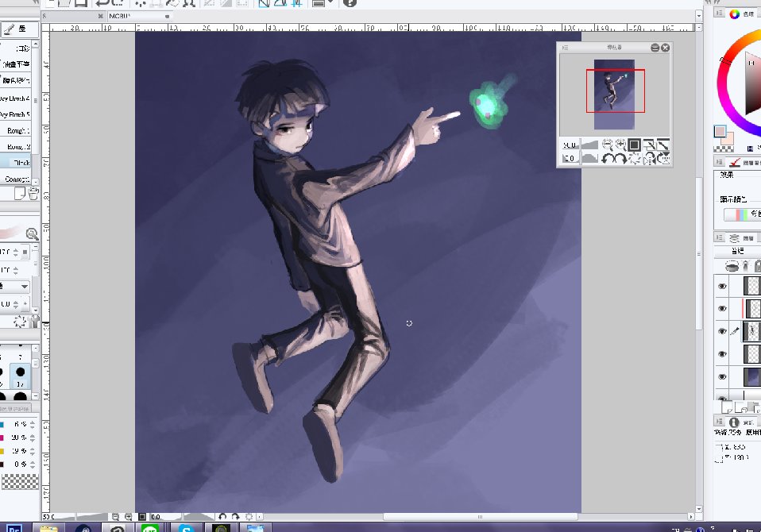
Task: Select the Rough 1 brush
Action: click(x=16, y=130)
